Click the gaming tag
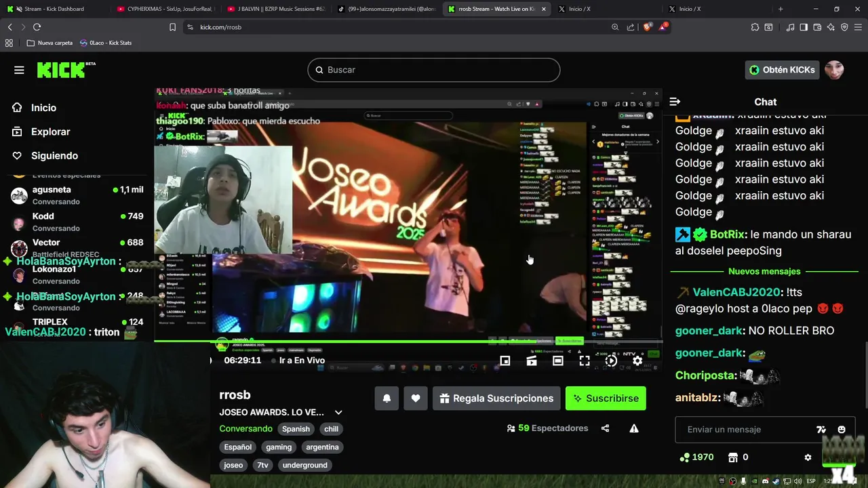The height and width of the screenshot is (488, 868). 279,447
